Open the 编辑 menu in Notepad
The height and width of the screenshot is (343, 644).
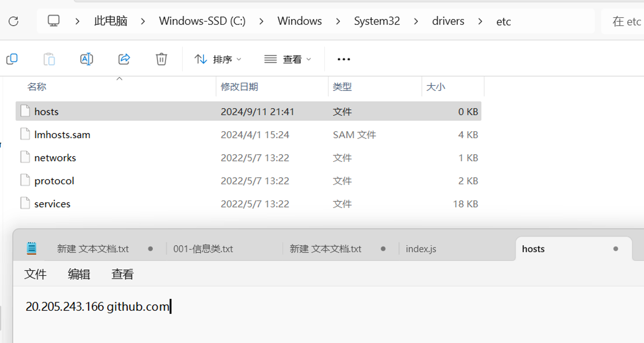[x=79, y=274]
